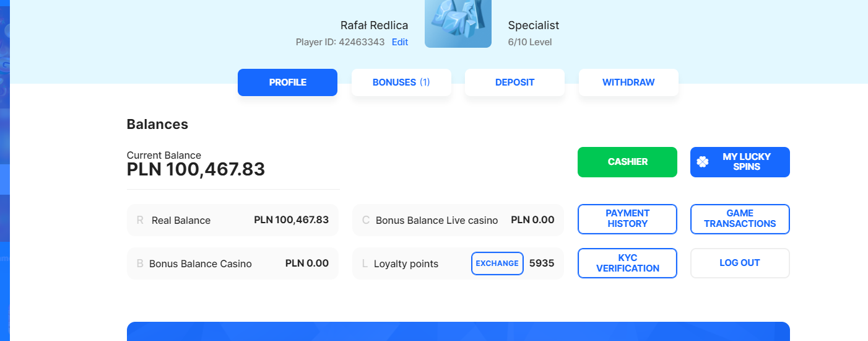The image size is (868, 341).
Task: Click the large Current Balance amount
Action: [196, 169]
